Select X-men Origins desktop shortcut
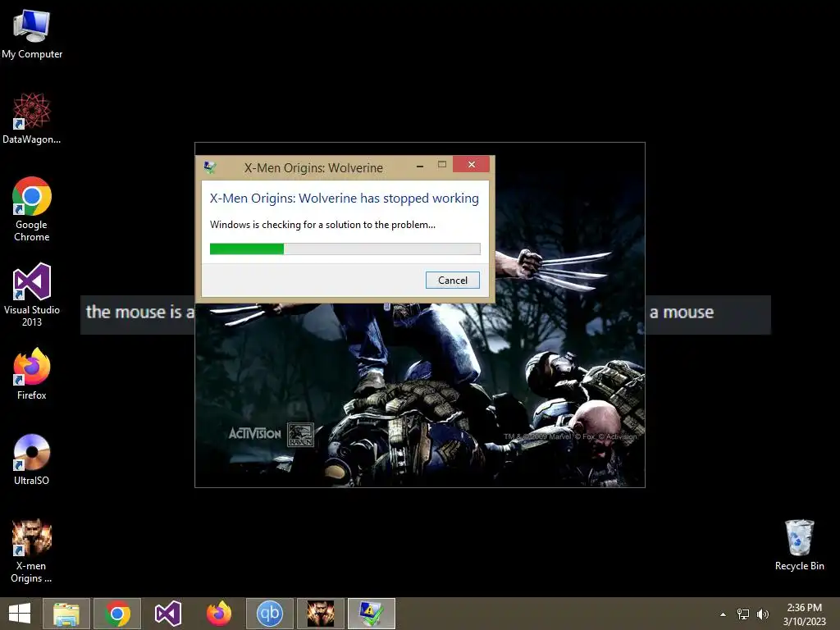 coord(32,551)
